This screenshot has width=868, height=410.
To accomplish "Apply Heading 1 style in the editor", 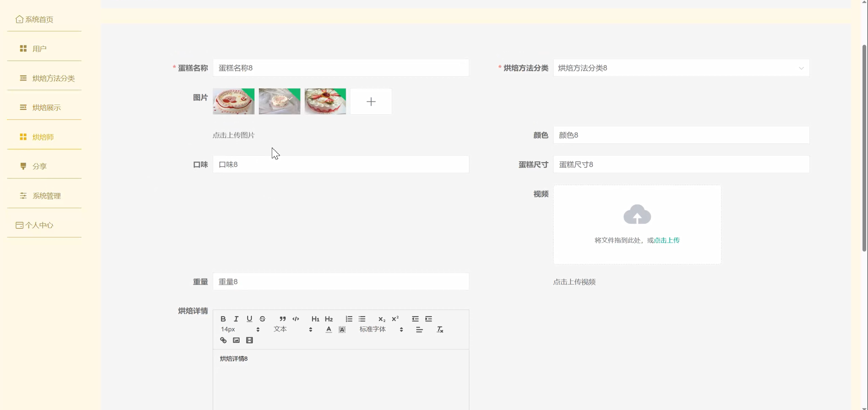I will [x=315, y=319].
